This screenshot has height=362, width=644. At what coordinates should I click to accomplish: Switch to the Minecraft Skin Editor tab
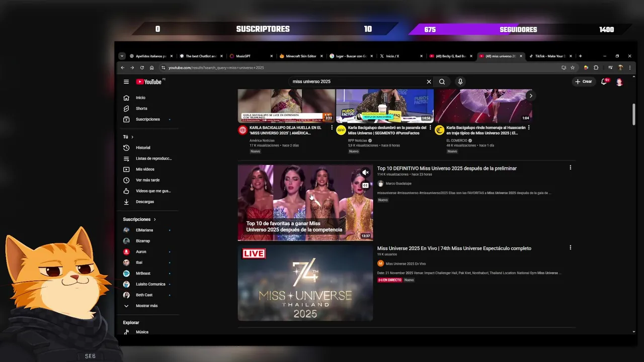(301, 56)
